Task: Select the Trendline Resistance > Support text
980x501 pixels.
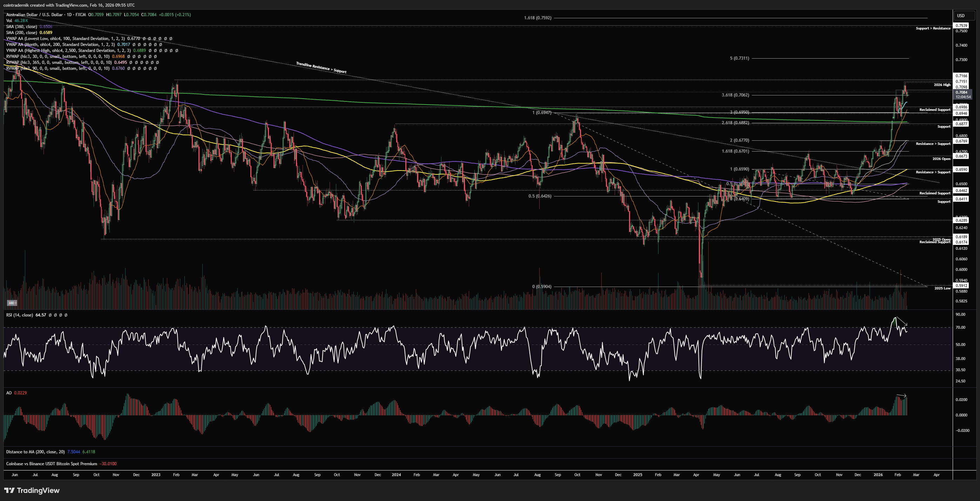Action: (x=321, y=68)
